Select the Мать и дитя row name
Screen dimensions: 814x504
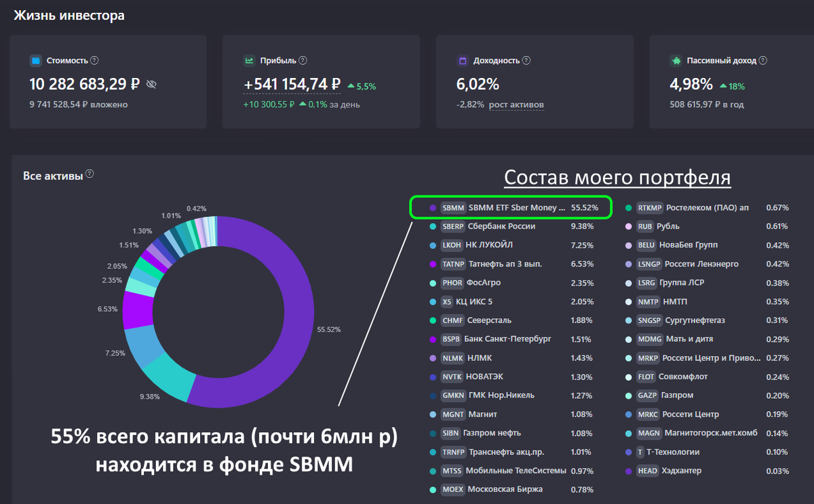tap(689, 339)
